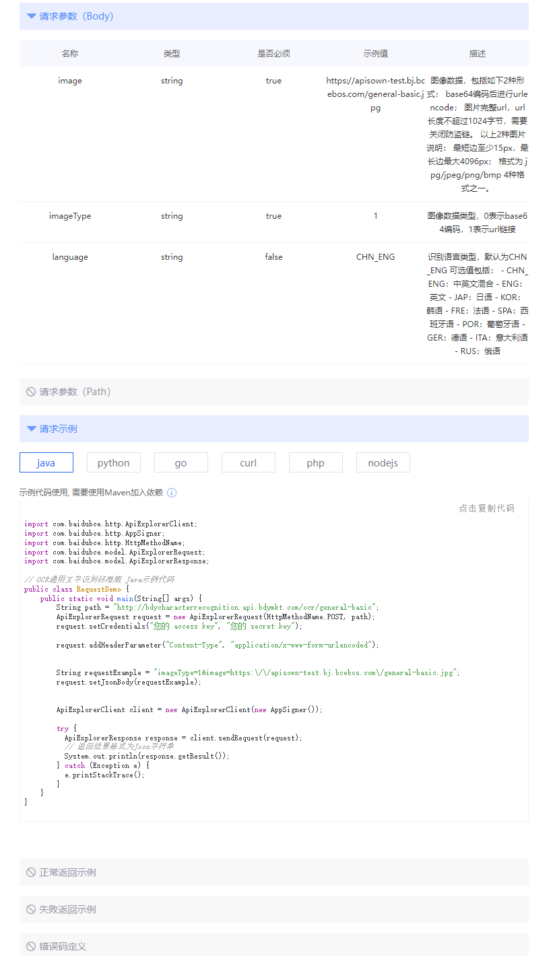Click the 名称 column header
This screenshot has height=980, width=555.
[70, 54]
